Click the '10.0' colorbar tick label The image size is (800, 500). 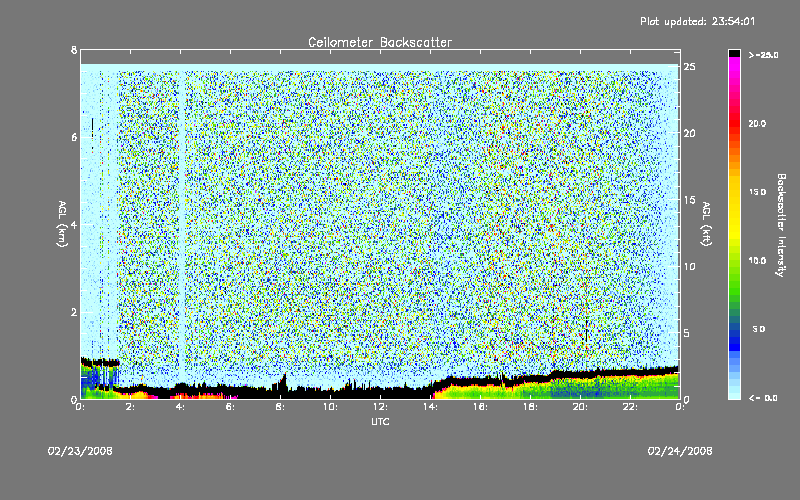coord(757,260)
